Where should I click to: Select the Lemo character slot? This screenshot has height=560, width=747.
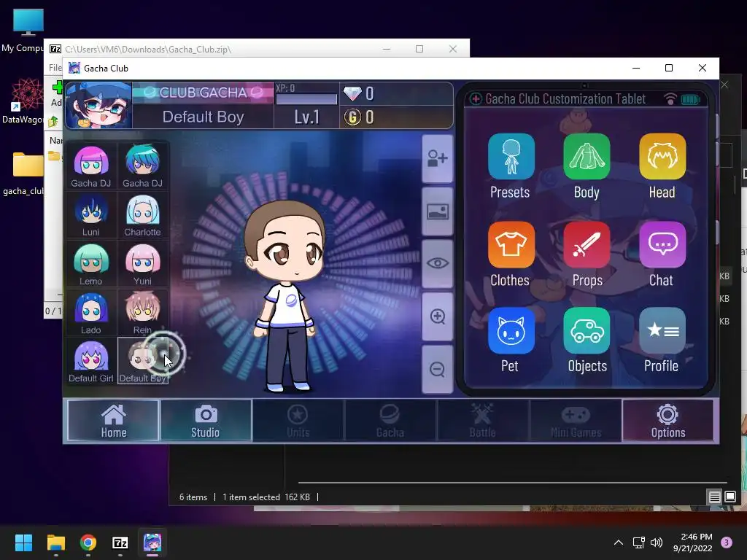click(x=91, y=264)
